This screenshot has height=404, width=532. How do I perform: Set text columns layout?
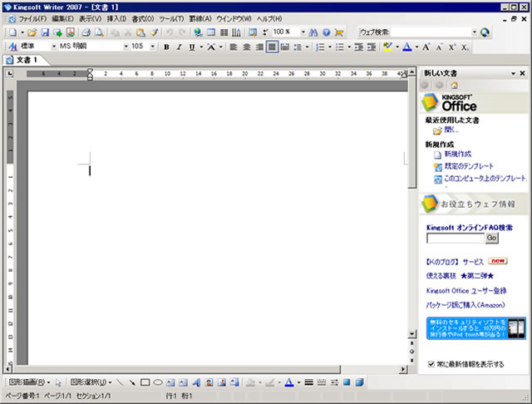224,32
